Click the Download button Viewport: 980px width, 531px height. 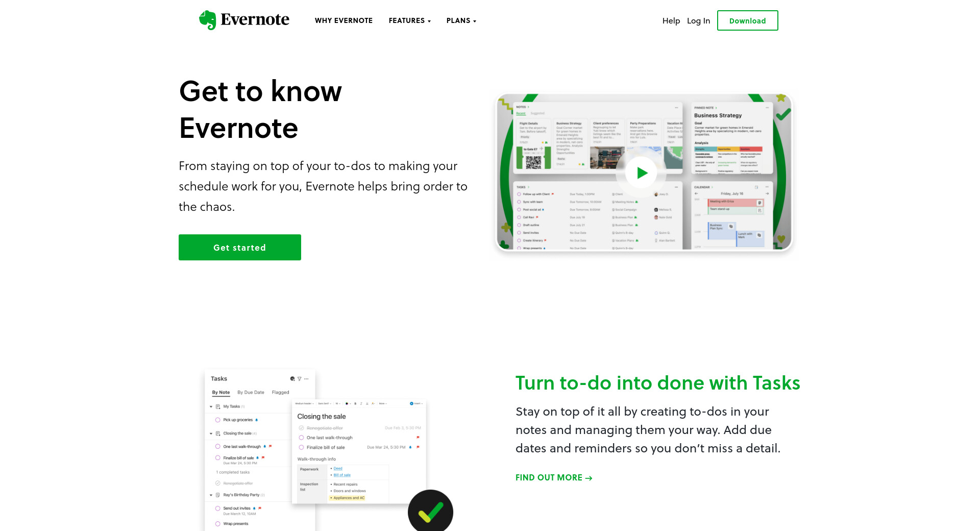(747, 20)
